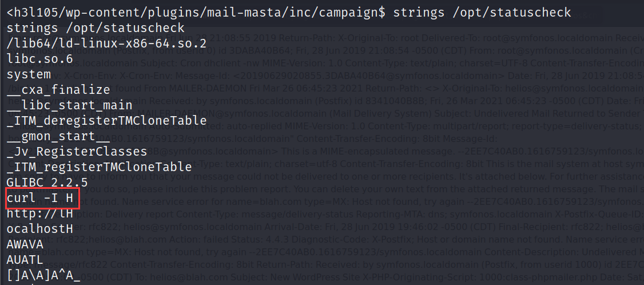The width and height of the screenshot is (644, 285).
Task: Click the ocalhostH output line
Action: click(40, 229)
